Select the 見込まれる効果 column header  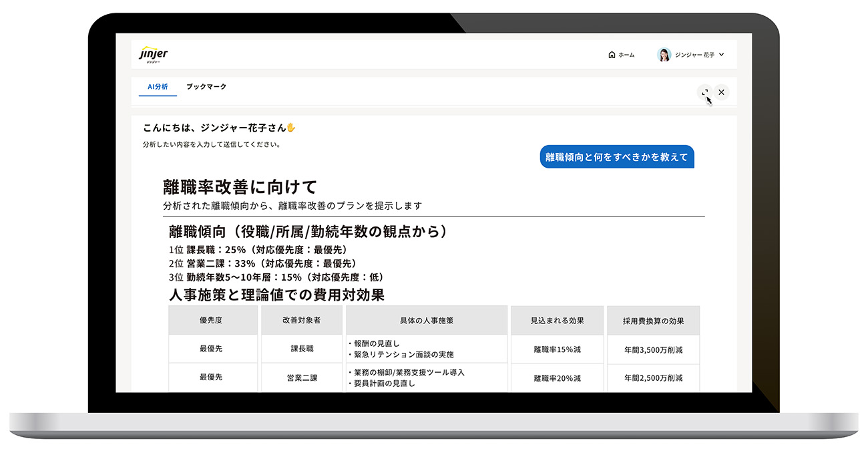557,321
